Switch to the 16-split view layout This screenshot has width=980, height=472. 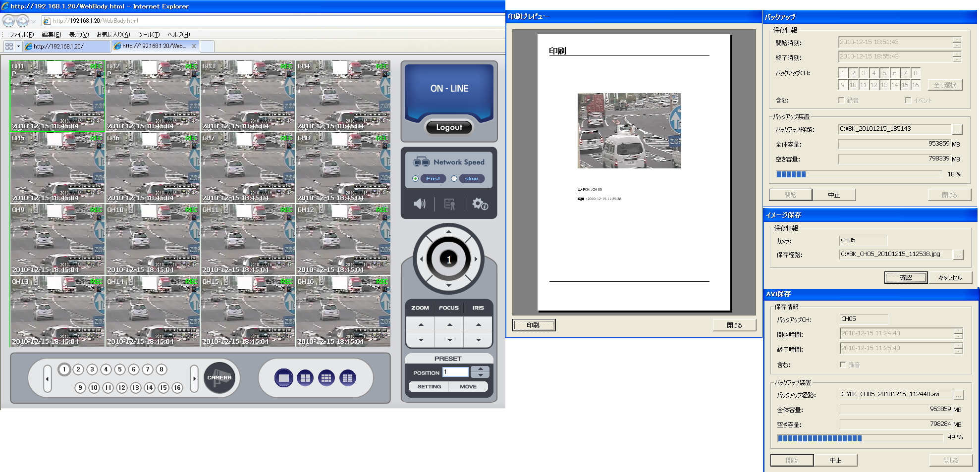coord(347,378)
